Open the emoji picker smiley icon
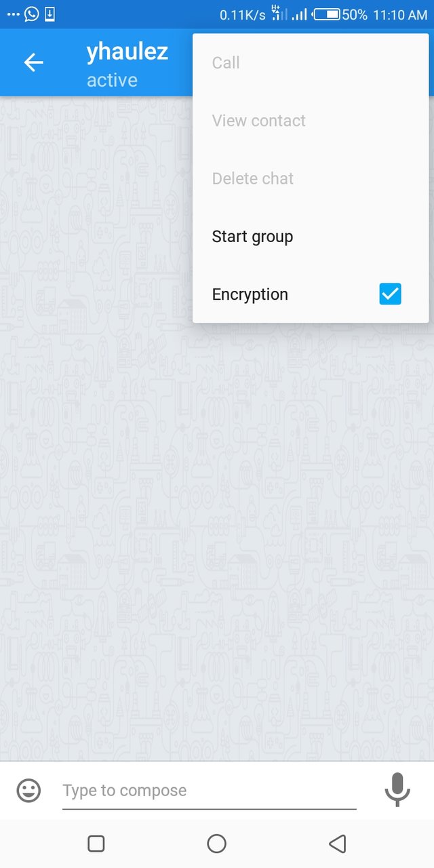The height and width of the screenshot is (868, 434). point(28,790)
